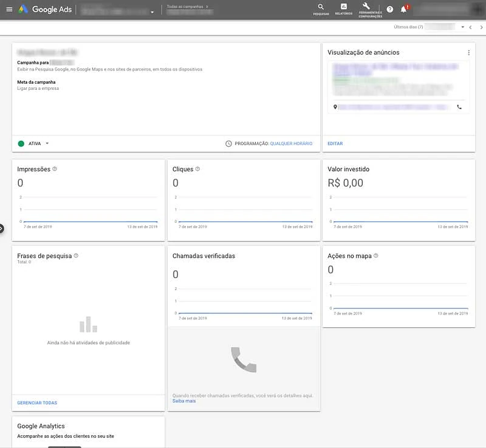
Task: Open the Saiba mais link
Action: point(184,401)
